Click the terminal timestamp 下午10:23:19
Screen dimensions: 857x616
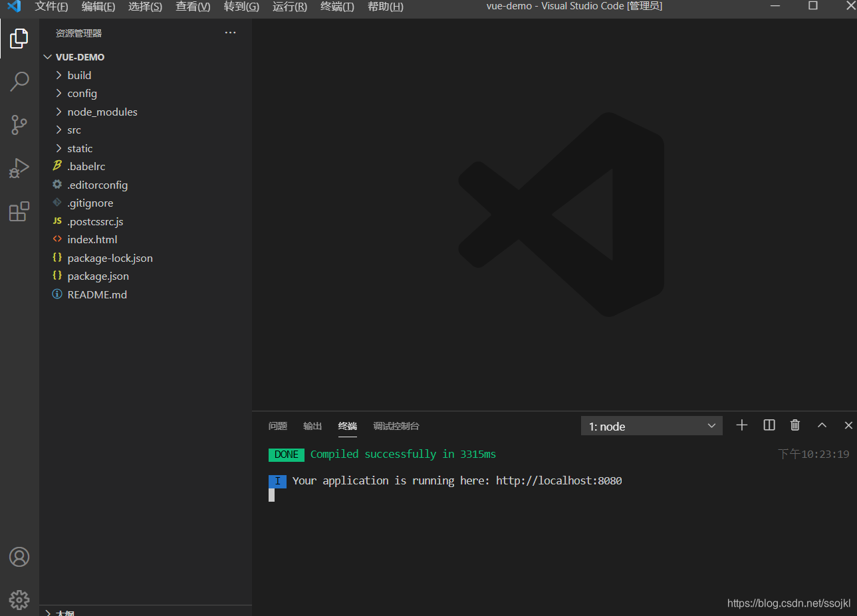click(814, 454)
